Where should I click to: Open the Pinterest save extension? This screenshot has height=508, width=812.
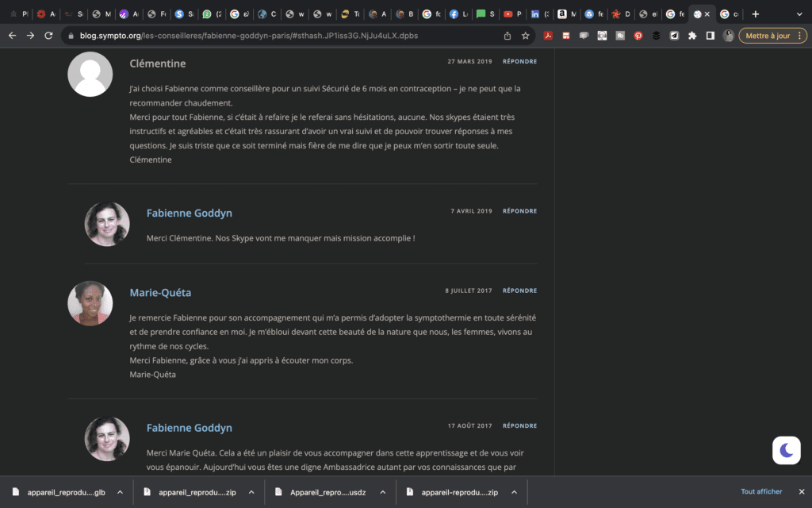pyautogui.click(x=638, y=36)
